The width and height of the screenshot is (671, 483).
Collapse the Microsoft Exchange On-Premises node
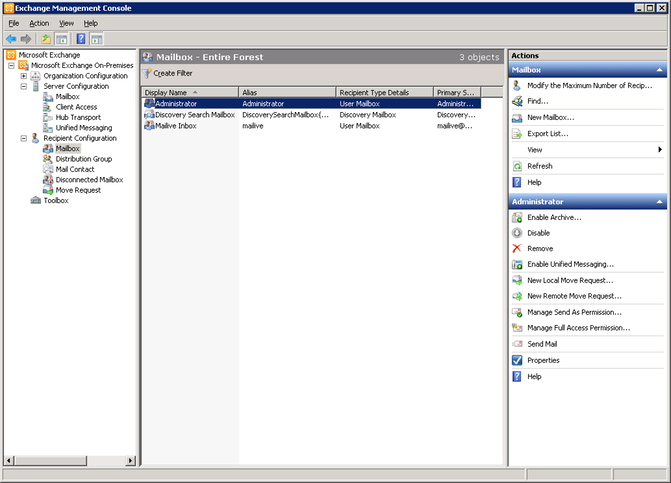(12, 65)
